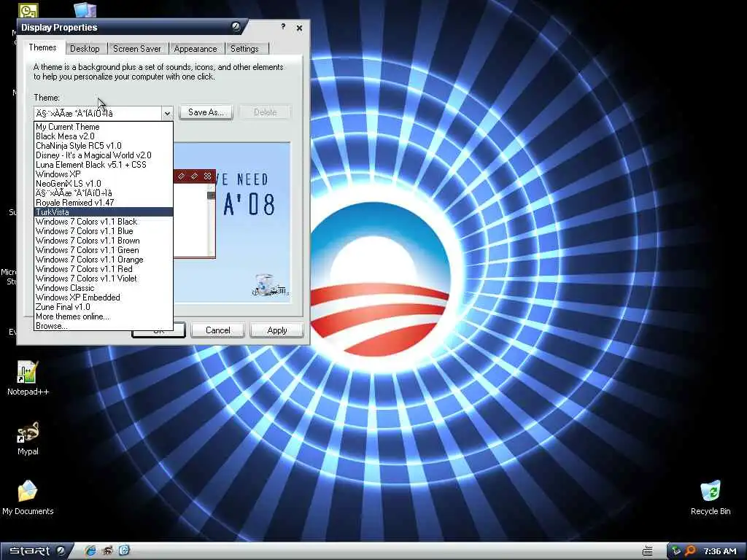Click the orange magnifier system tray icon
747x560 pixels.
pos(690,551)
